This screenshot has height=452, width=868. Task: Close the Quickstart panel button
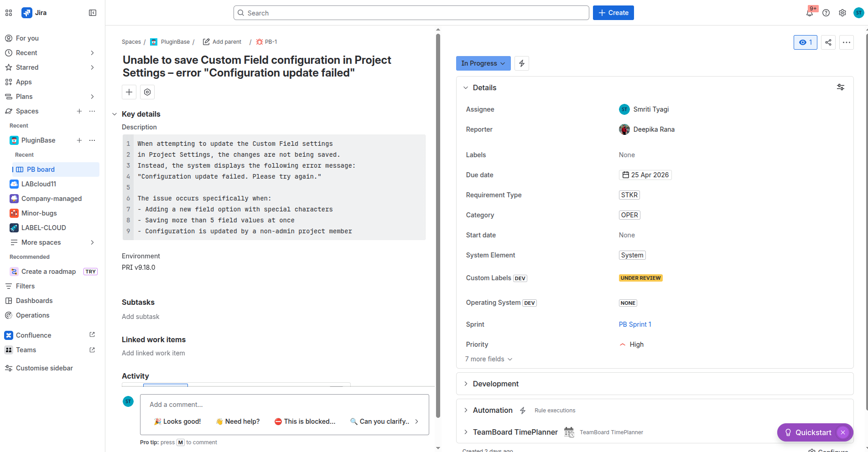coord(843,432)
